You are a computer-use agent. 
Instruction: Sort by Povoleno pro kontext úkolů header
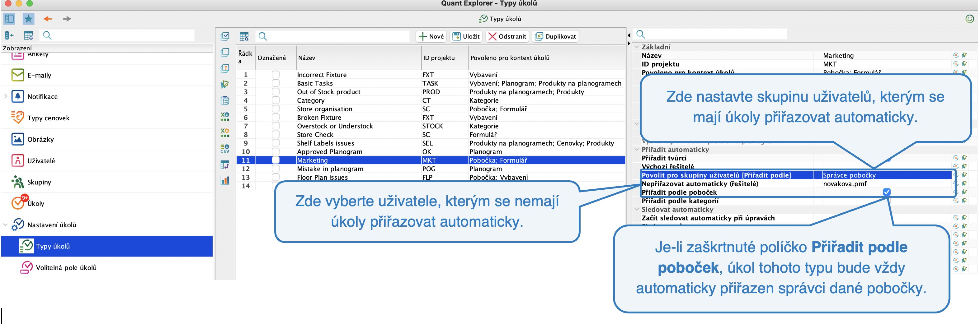pyautogui.click(x=547, y=58)
